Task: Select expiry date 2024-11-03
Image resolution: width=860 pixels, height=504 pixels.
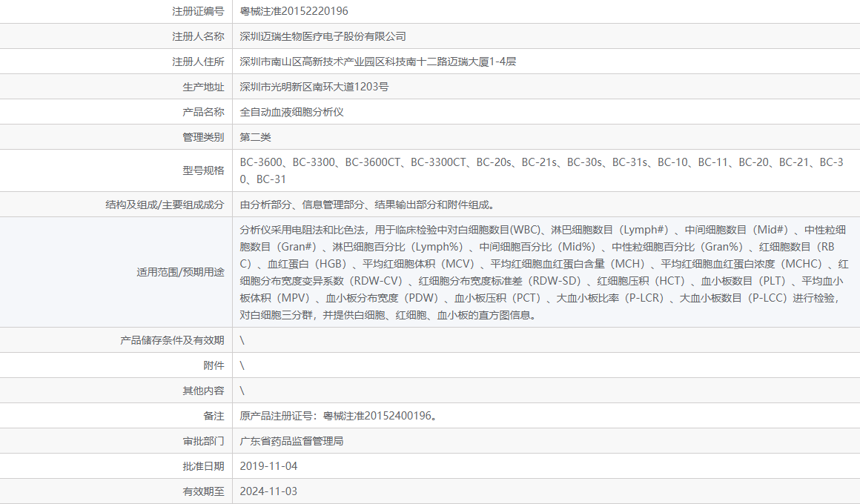Action: tap(268, 491)
